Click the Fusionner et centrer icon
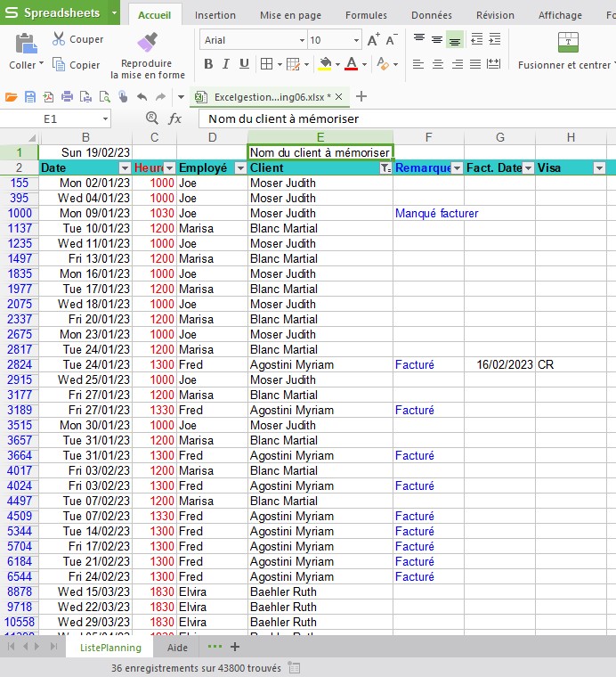Screen dimensions: 616x677 (568, 43)
